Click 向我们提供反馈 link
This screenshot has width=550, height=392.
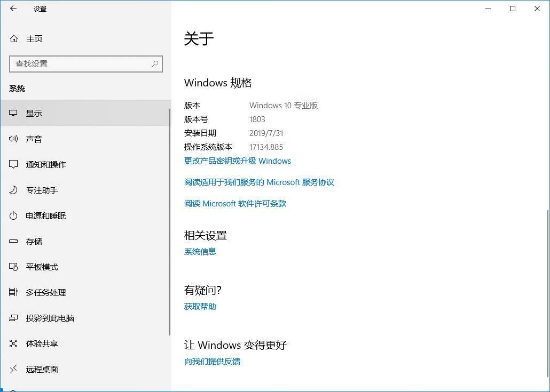point(212,362)
